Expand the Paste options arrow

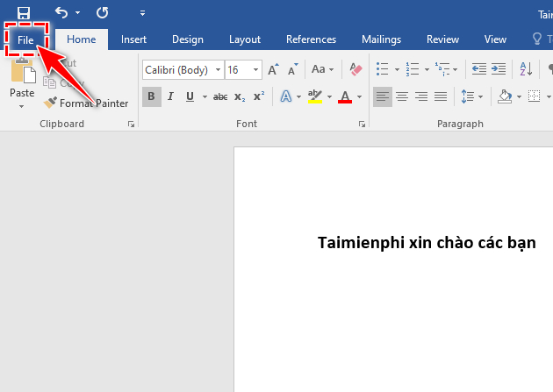coord(22,106)
